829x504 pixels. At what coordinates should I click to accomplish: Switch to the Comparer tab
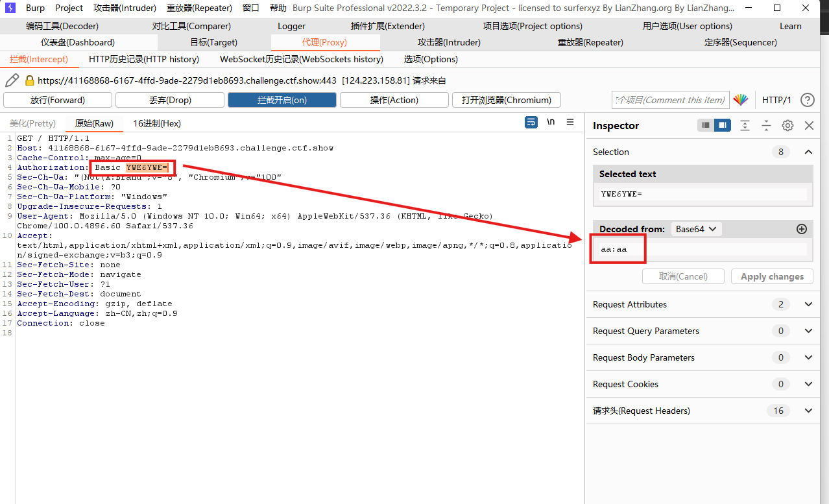[x=191, y=26]
